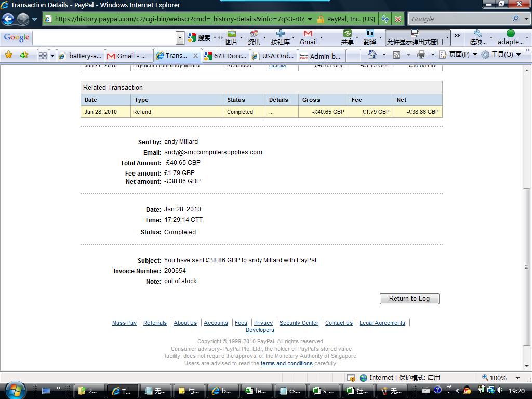Open the address bar dropdown arrow
The height and width of the screenshot is (399, 532).
310,19
